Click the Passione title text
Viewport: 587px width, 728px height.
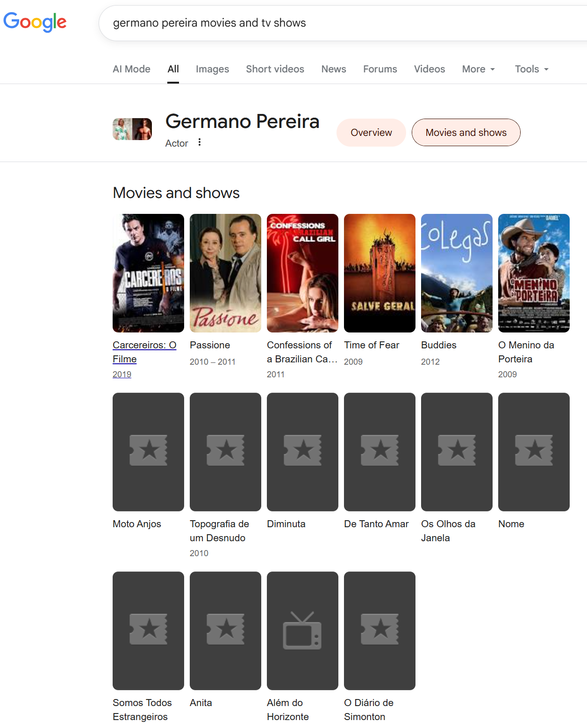[x=210, y=345]
